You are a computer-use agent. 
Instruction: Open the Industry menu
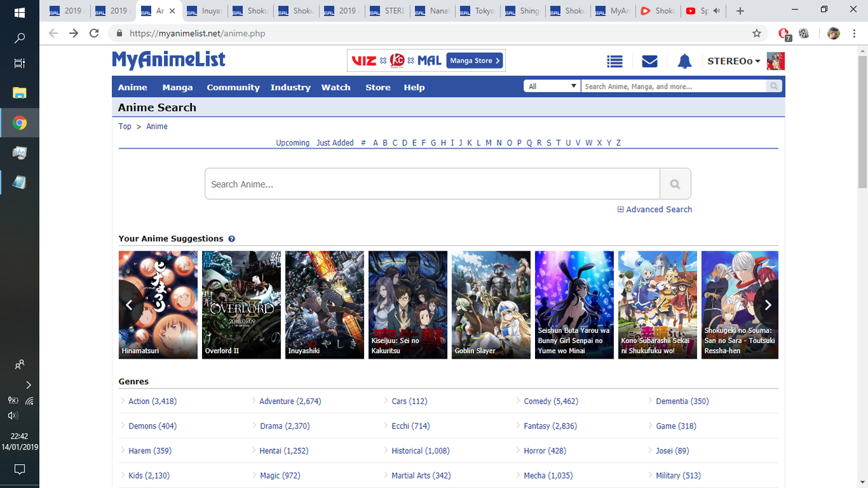[x=290, y=87]
